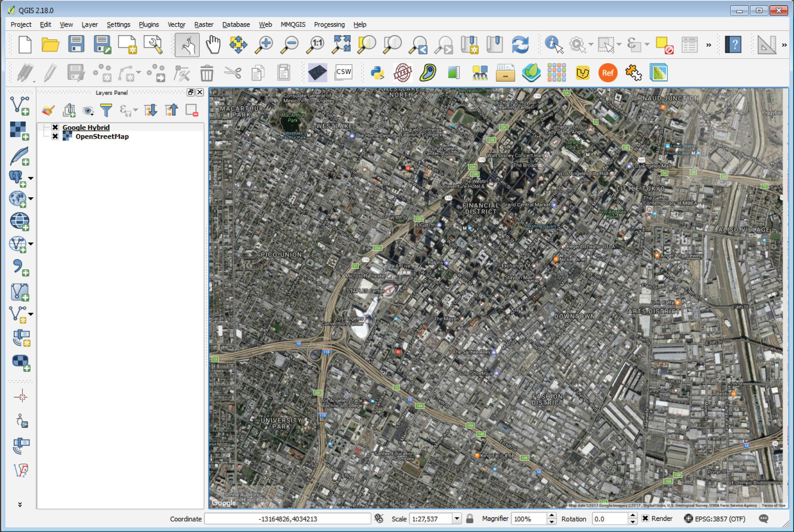Click the EPSG:3857 (OTF) CRS button
This screenshot has width=794, height=532.
pyautogui.click(x=715, y=519)
